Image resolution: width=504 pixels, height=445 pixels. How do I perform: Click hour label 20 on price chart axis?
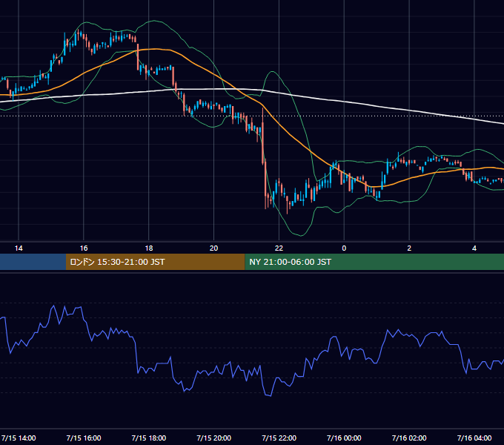coord(213,248)
